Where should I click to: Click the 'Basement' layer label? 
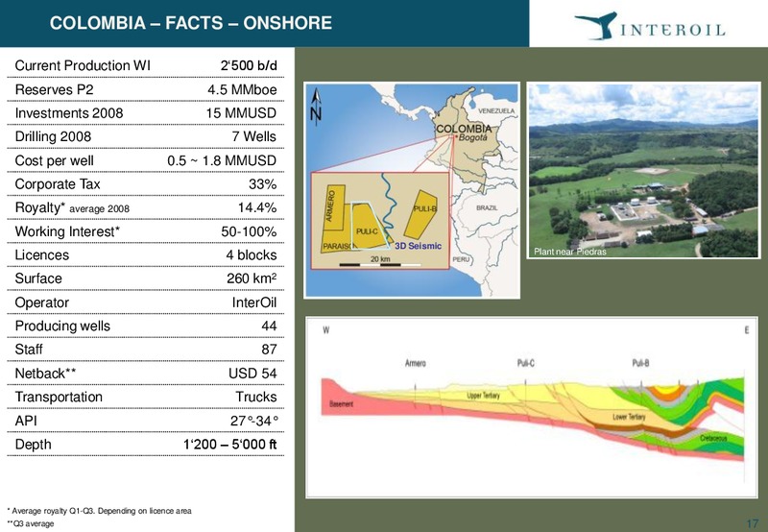coord(341,403)
